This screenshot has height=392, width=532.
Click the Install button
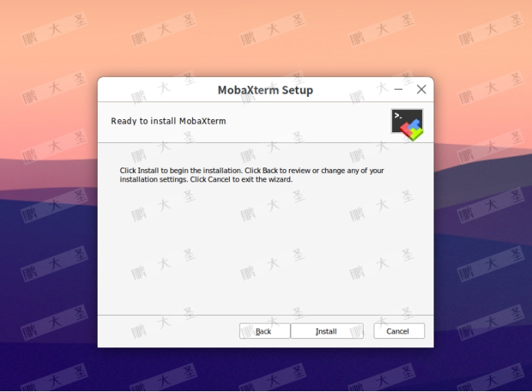(327, 331)
